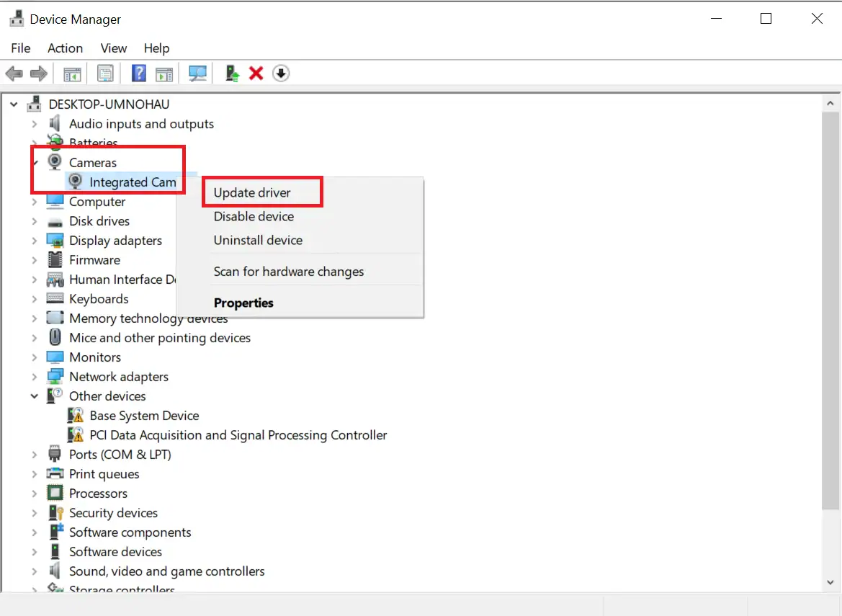Click the red X Uninstall device icon
Screen dimensions: 842x616
(256, 73)
